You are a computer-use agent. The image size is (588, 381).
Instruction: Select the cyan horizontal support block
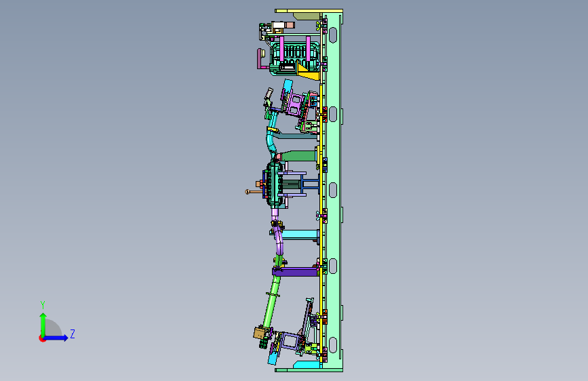coord(300,235)
